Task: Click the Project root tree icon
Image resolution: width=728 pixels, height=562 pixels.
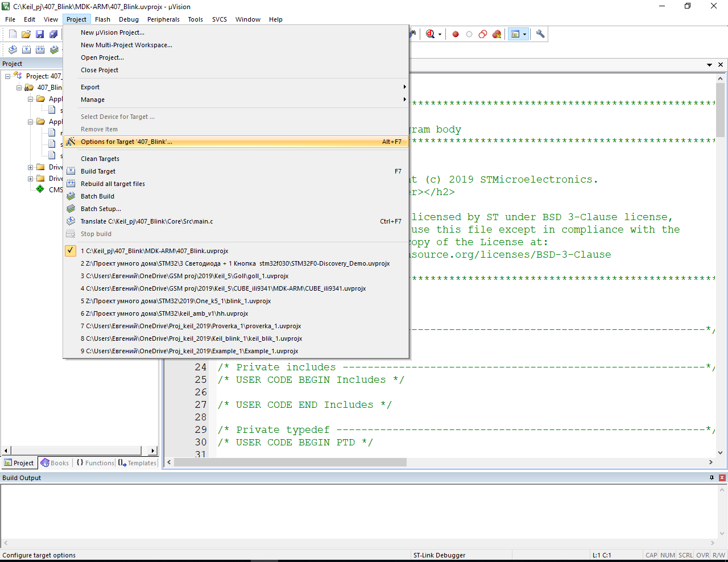Action: [x=18, y=76]
